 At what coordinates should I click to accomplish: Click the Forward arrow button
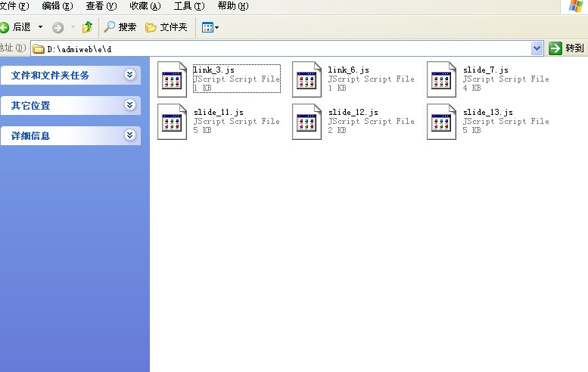coord(58,27)
